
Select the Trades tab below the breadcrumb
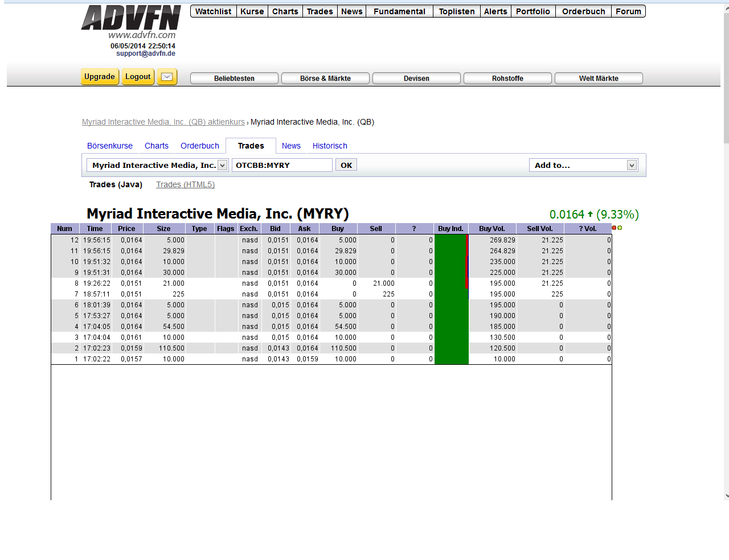(251, 146)
